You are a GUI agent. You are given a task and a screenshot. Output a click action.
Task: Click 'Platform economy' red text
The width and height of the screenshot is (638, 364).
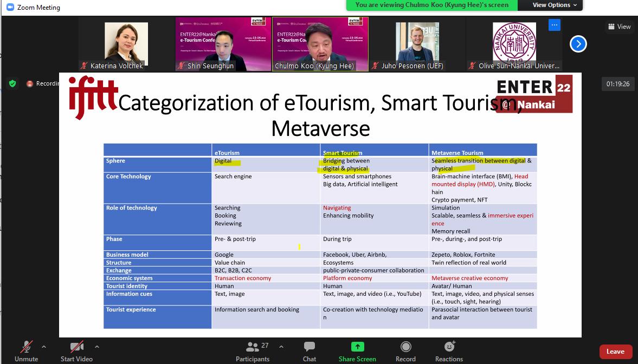coord(347,278)
